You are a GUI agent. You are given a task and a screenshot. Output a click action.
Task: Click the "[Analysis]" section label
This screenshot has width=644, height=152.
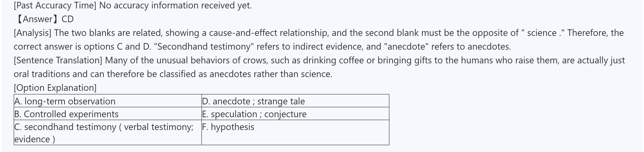(x=33, y=33)
